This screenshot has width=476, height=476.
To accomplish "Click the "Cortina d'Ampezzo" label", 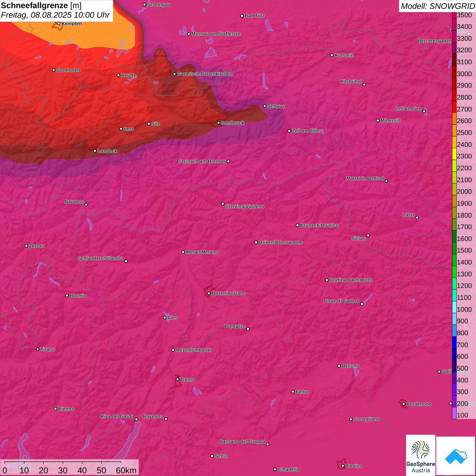I will [351, 280].
